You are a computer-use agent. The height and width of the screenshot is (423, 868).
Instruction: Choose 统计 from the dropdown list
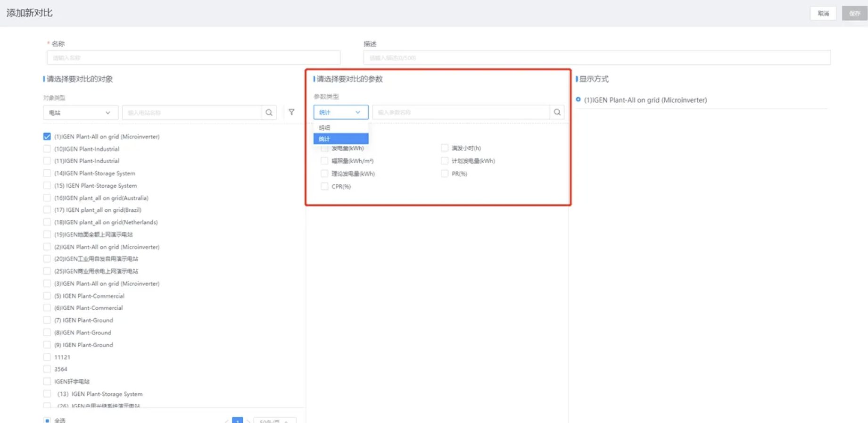(x=340, y=139)
